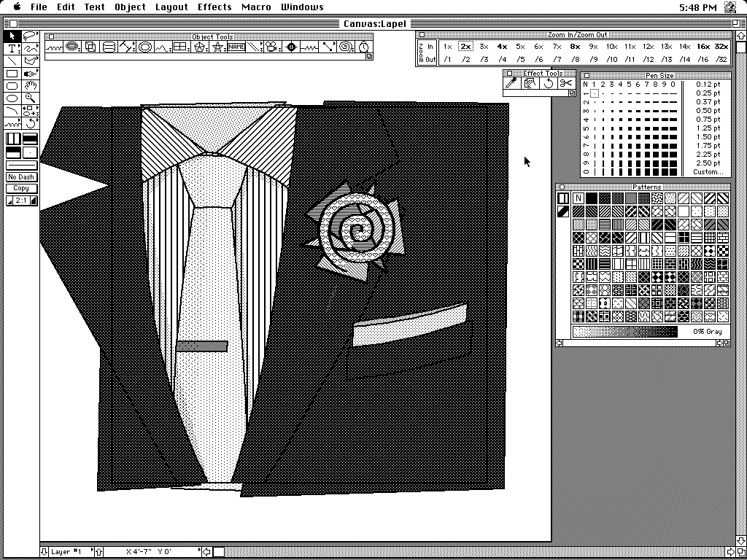Select the arrow selection tool
This screenshot has width=747, height=560.
(x=12, y=36)
